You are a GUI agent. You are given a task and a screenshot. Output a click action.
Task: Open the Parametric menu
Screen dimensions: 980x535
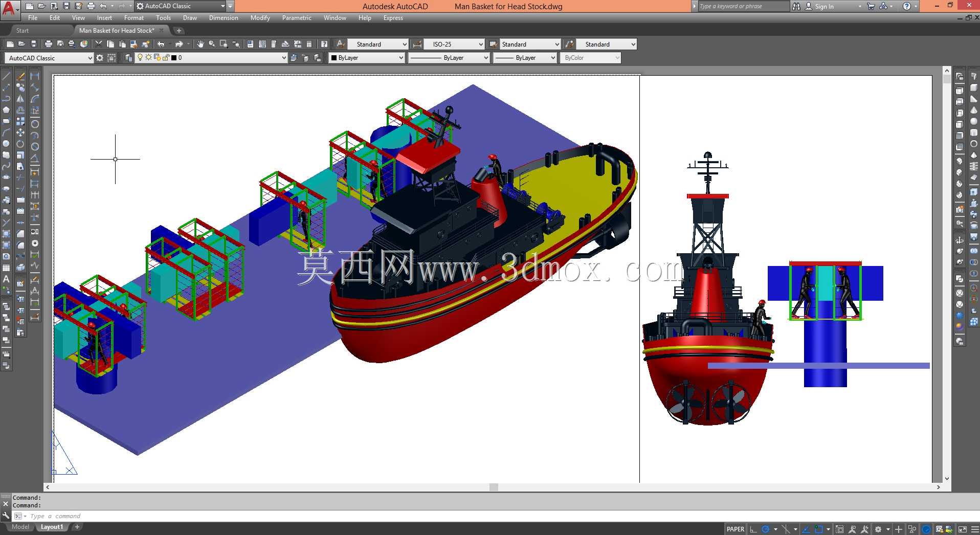(297, 18)
